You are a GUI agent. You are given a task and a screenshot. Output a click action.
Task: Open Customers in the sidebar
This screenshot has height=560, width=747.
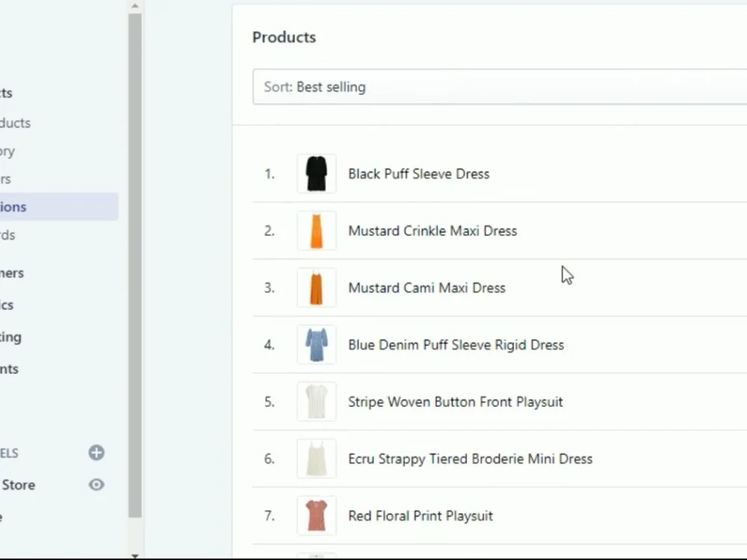point(12,273)
